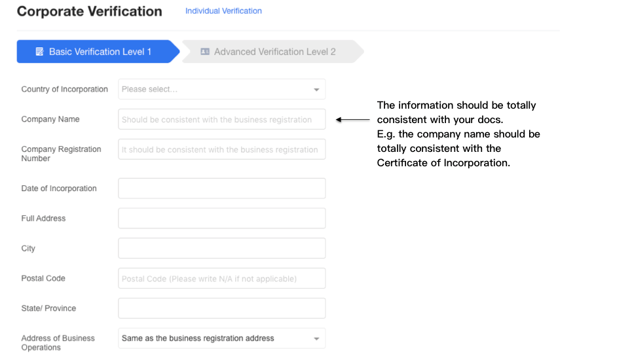632x364 pixels.
Task: Click the Postal Code label
Action: point(43,278)
